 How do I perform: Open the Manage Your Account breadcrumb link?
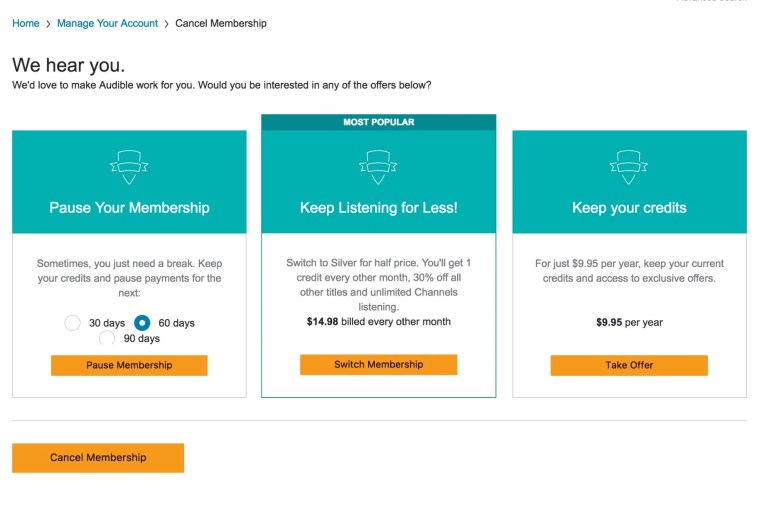coord(107,23)
